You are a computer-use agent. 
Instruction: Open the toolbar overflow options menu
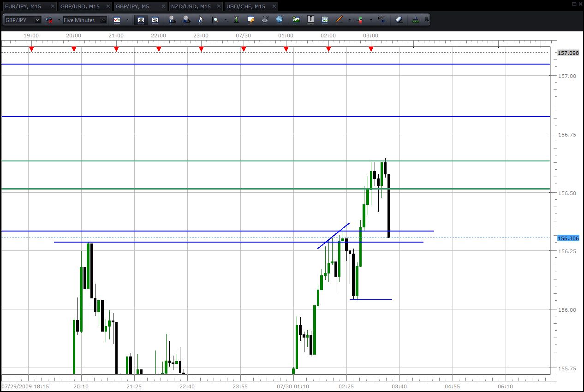pos(427,20)
